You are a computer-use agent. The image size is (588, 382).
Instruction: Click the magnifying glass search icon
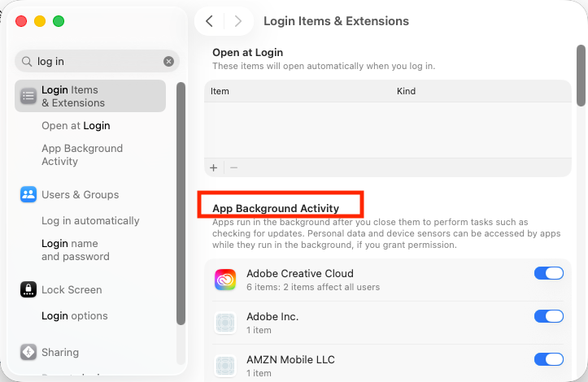[x=27, y=61]
